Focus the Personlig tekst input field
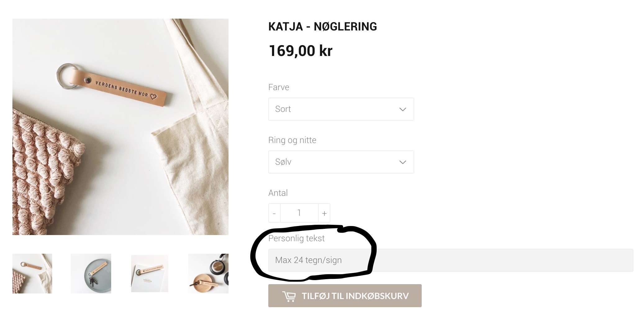Screen dimensions: 644x314 click(x=450, y=260)
